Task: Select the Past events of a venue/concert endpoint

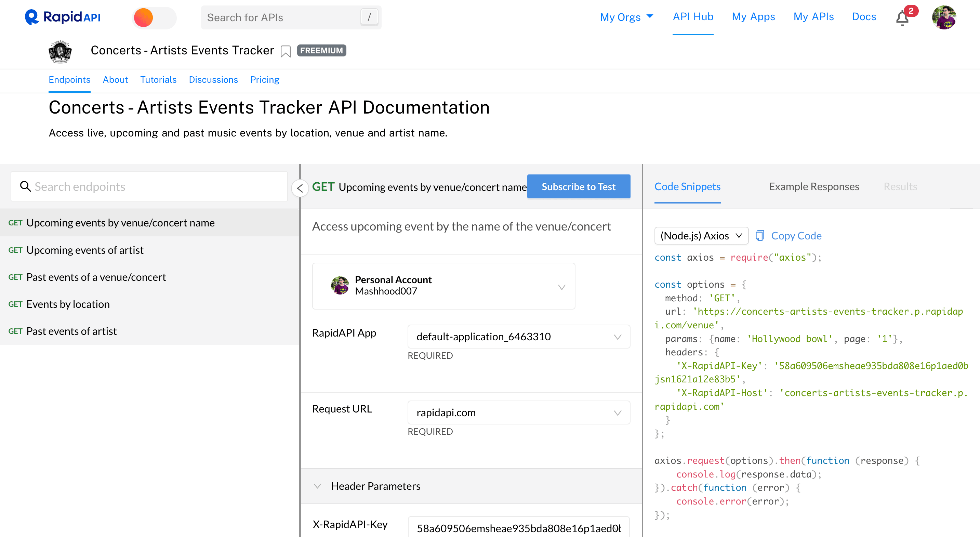Action: [x=149, y=277]
